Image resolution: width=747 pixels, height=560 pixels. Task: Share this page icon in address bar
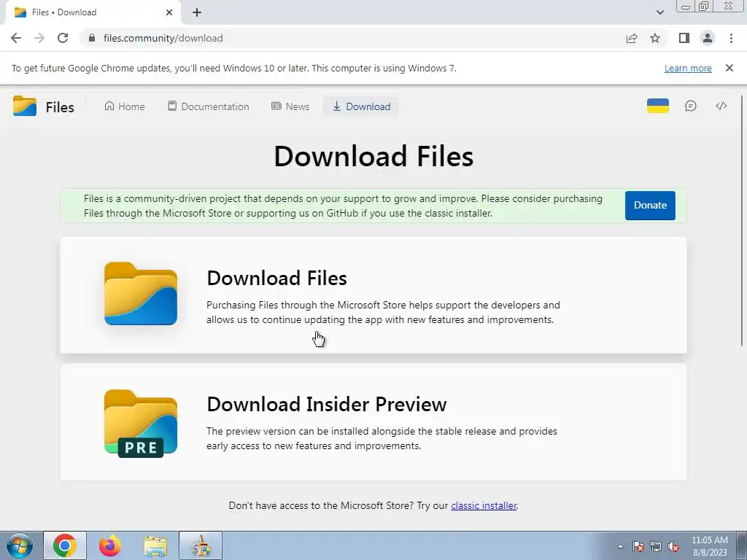632,38
